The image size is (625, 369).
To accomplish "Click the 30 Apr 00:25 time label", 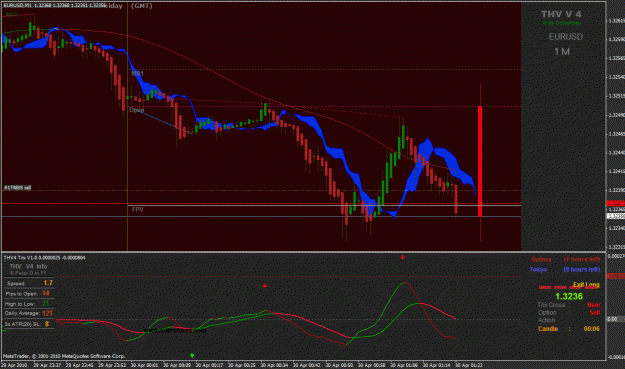I will pyautogui.click(x=242, y=365).
